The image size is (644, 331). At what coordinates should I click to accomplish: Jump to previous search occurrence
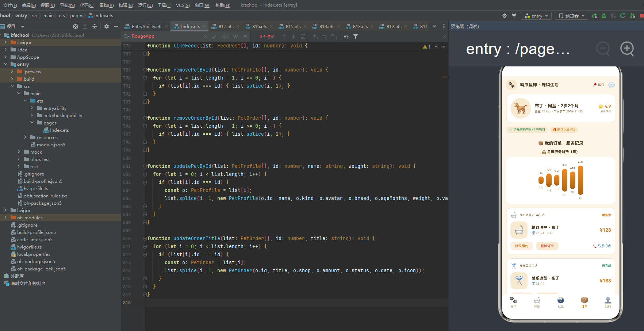coord(284,36)
